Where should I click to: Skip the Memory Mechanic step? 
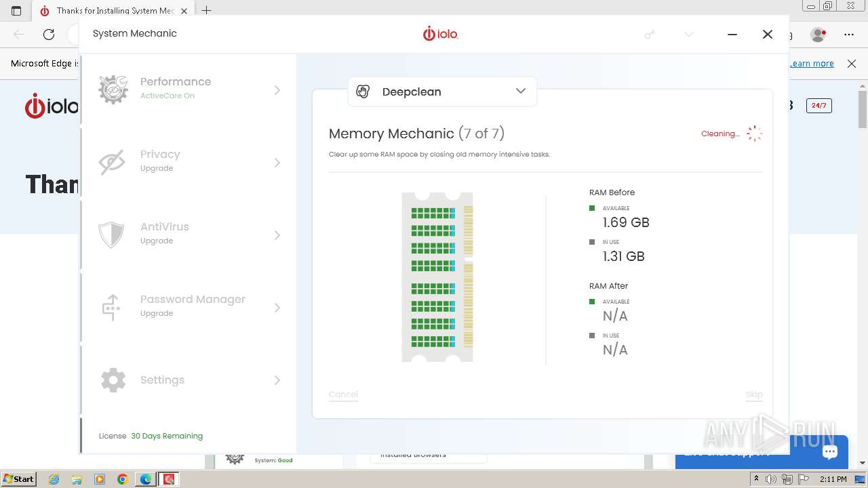pyautogui.click(x=754, y=394)
